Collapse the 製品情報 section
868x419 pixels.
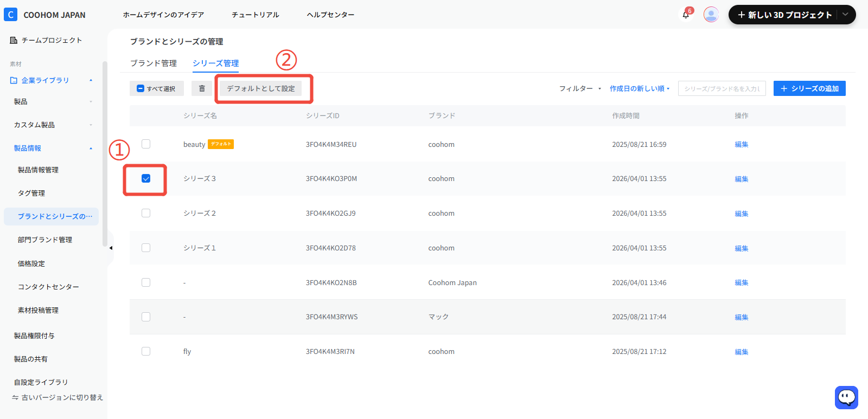click(x=91, y=148)
